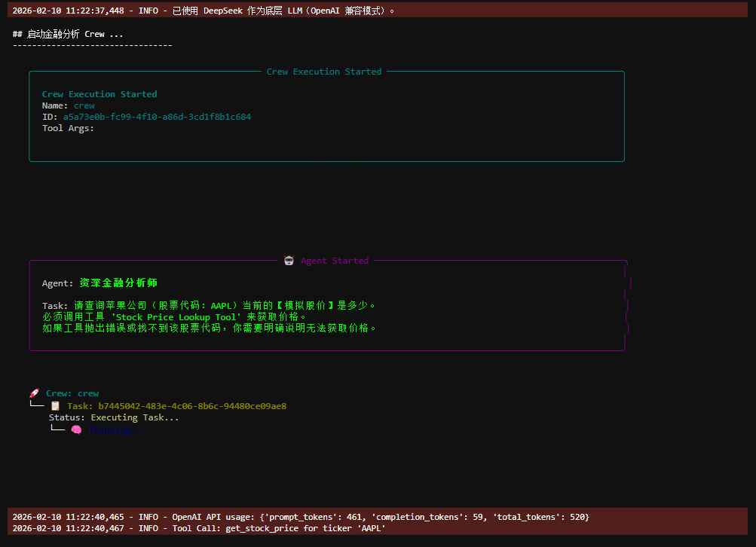Click the teal 'Crew Execution Started' heading inside the box
This screenshot has height=547, width=756.
coord(99,94)
